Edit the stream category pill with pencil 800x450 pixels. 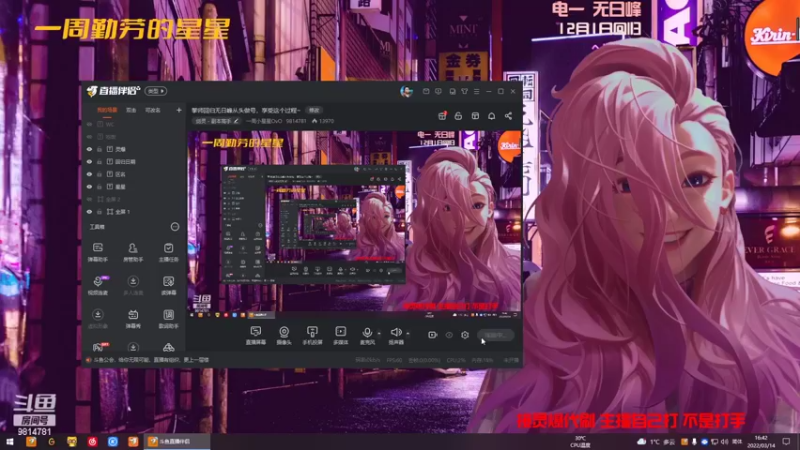(x=216, y=121)
